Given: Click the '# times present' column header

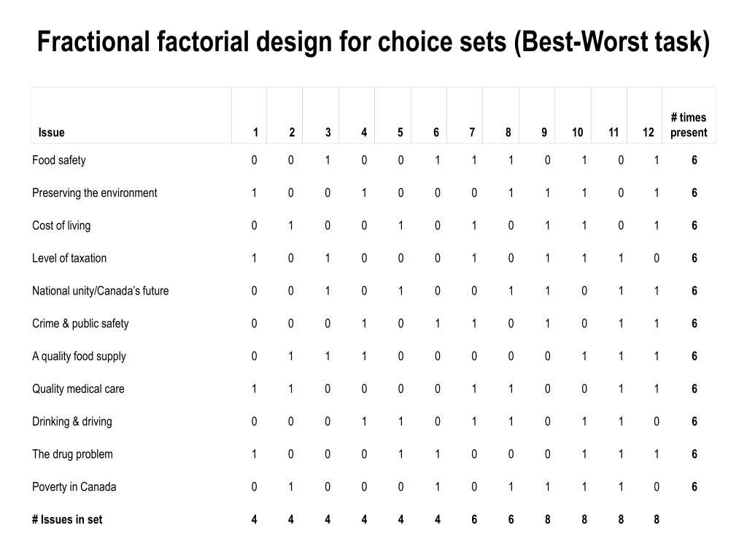Looking at the screenshot, I should pyautogui.click(x=689, y=125).
